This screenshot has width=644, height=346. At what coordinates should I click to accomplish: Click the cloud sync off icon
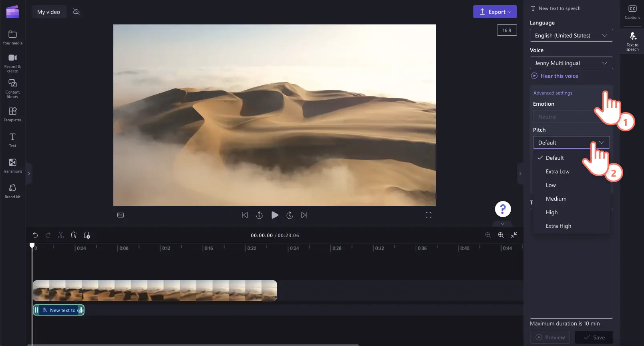click(x=76, y=12)
